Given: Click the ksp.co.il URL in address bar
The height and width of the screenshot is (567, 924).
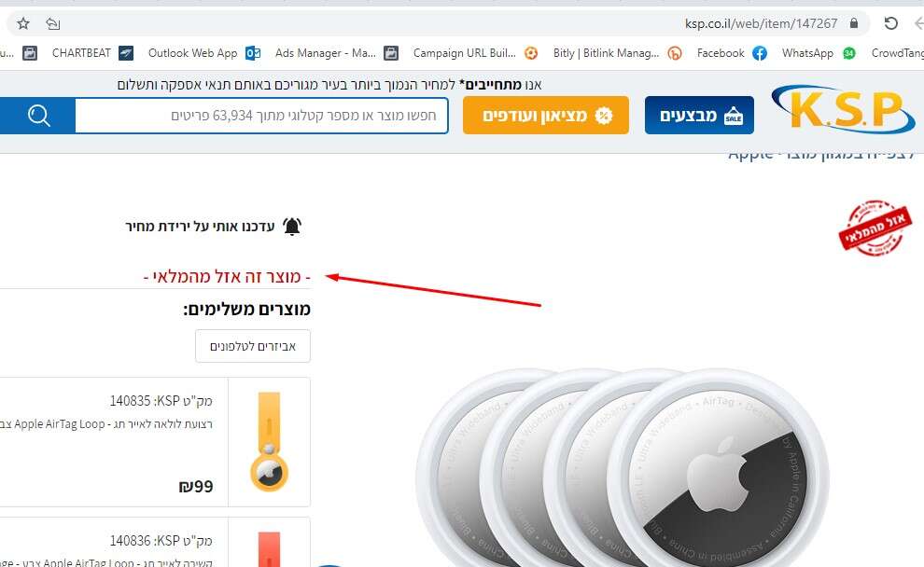Looking at the screenshot, I should [x=761, y=23].
